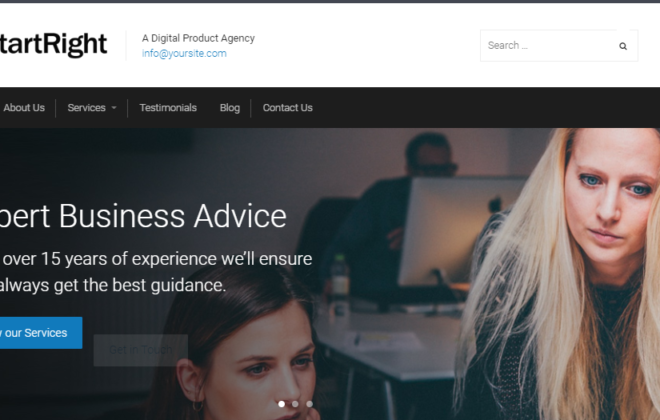Open the Services menu item
The image size is (660, 420).
(x=87, y=108)
